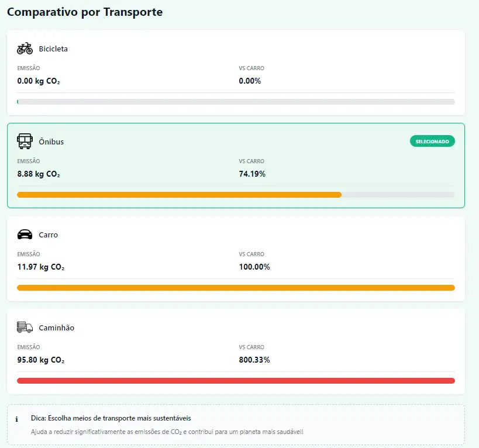479x448 pixels.
Task: Select the Carro transport label
Action: click(x=49, y=235)
